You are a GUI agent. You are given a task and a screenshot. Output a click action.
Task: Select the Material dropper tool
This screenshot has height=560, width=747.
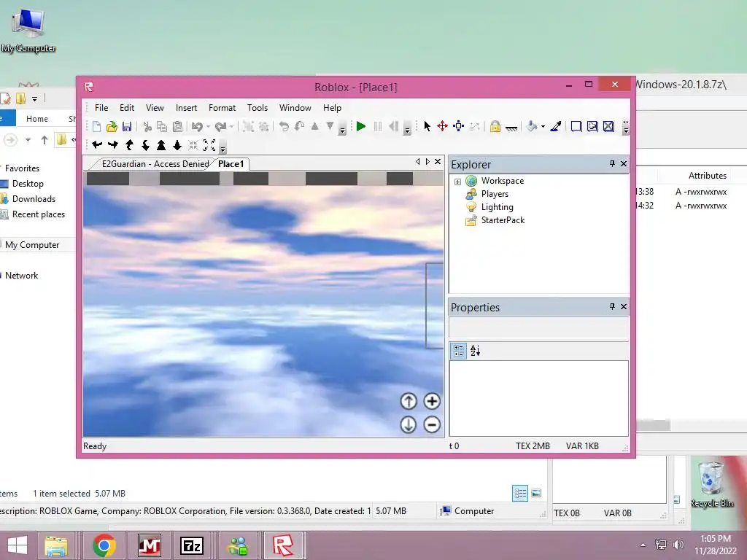[x=555, y=126]
